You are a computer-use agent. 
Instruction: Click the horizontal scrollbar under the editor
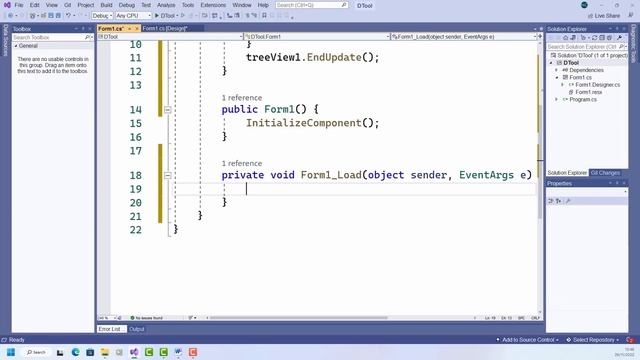click(x=298, y=318)
